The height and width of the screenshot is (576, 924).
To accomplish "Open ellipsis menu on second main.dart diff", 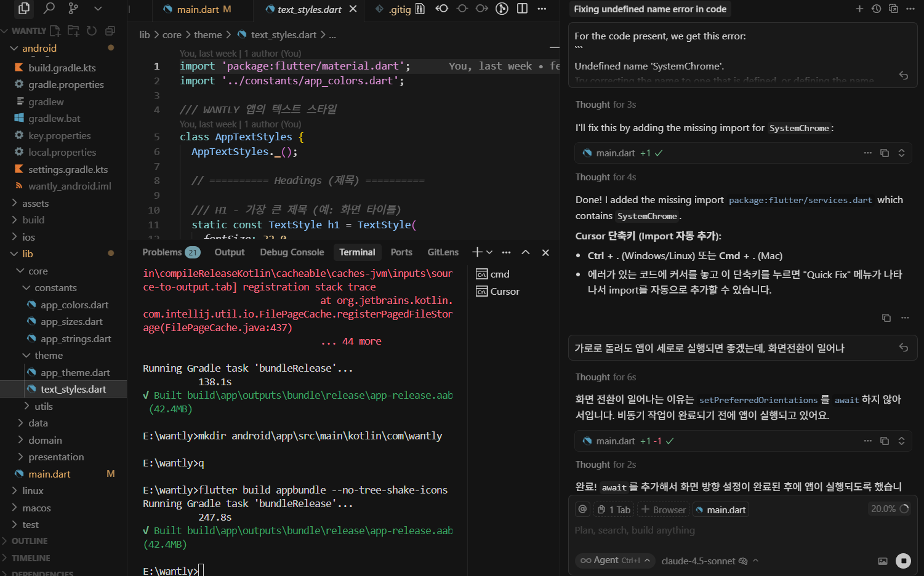I will (868, 441).
